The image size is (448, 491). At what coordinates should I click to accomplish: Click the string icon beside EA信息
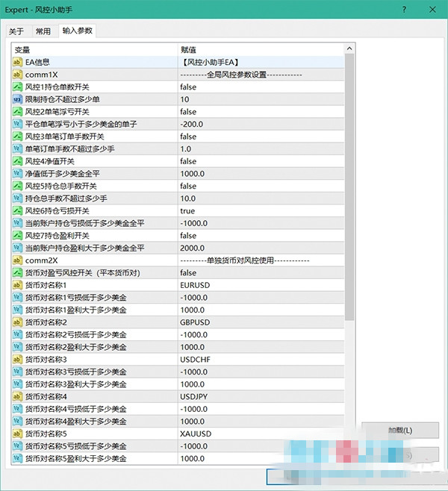coord(18,63)
